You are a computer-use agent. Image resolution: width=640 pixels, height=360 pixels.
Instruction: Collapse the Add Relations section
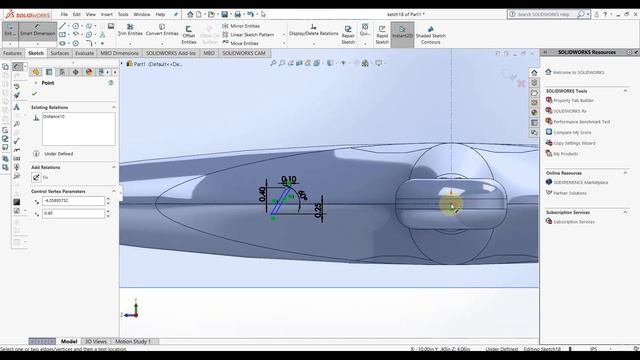(114, 167)
